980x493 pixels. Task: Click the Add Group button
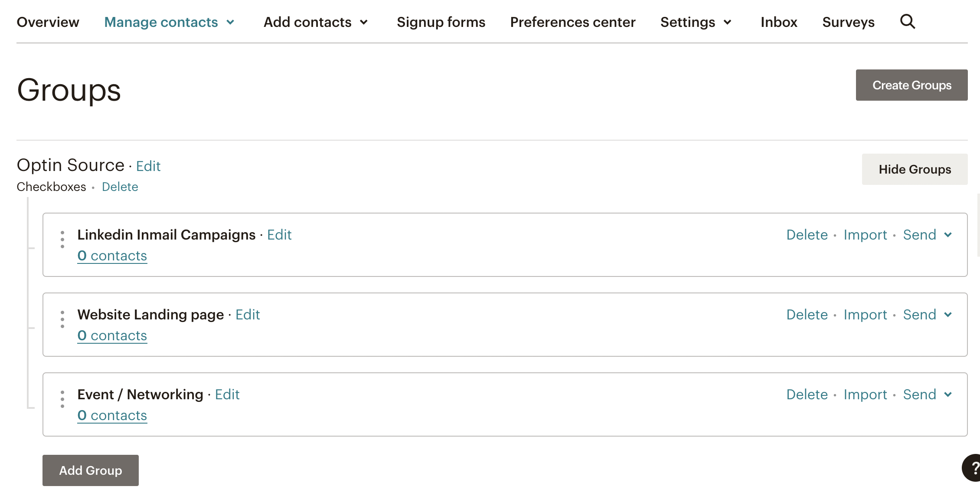point(91,470)
